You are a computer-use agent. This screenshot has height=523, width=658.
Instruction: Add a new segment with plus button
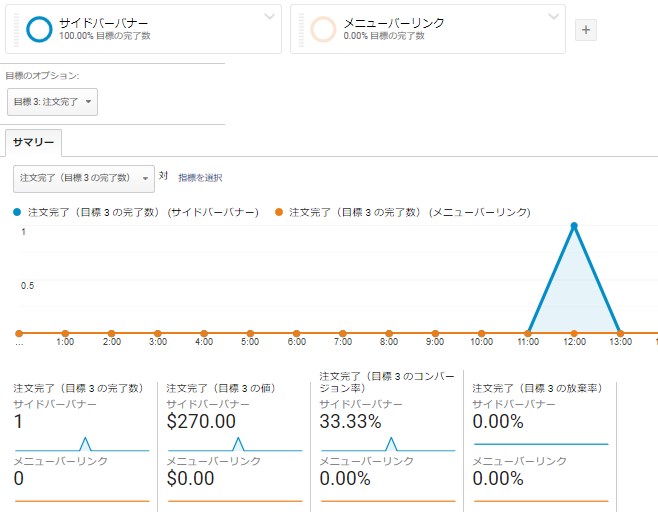coord(586,29)
